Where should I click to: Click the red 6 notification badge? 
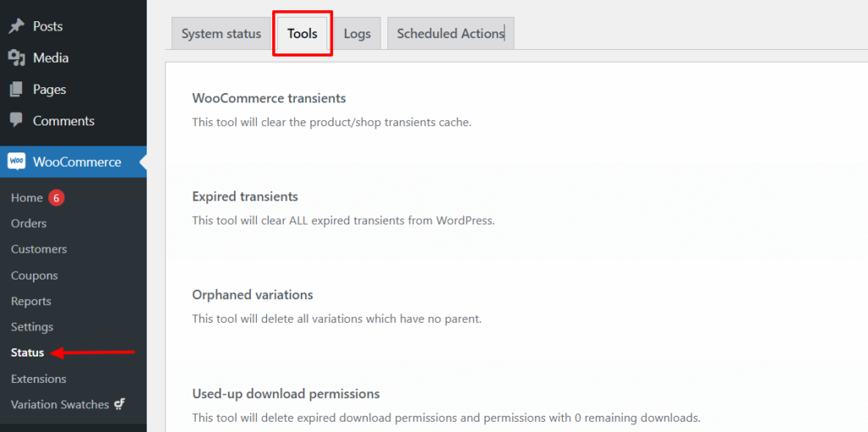point(56,198)
